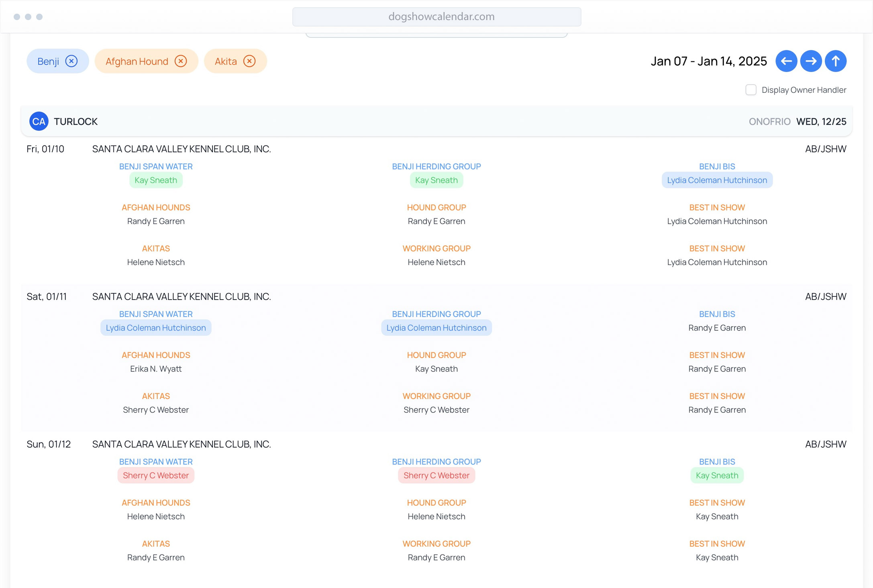Click the CA state badge icon

(39, 121)
